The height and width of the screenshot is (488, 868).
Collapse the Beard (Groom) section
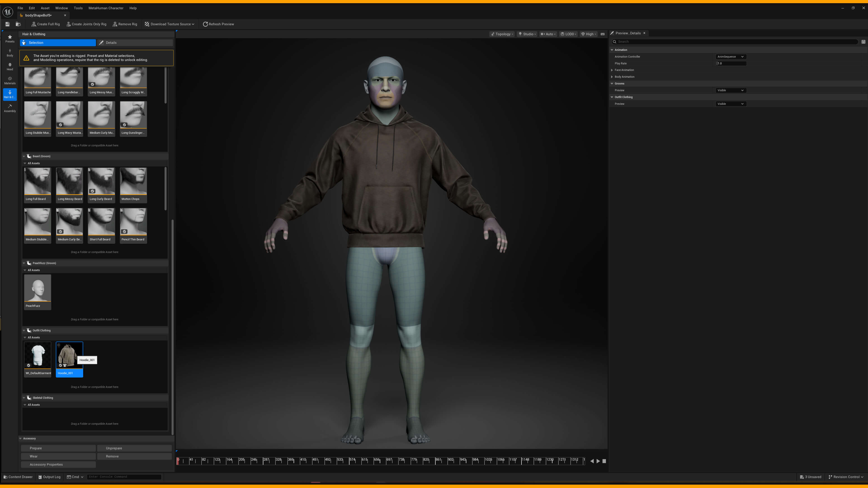[24, 156]
